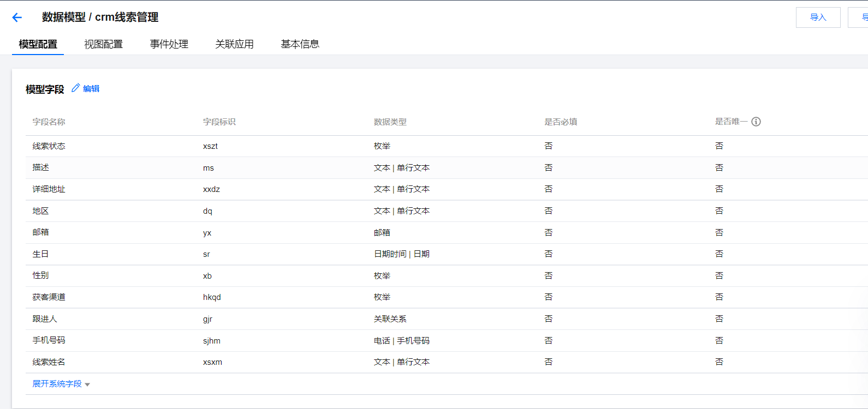Viewport: 868px width, 409px height.
Task: Click the xsxm identifier cell
Action: click(212, 362)
